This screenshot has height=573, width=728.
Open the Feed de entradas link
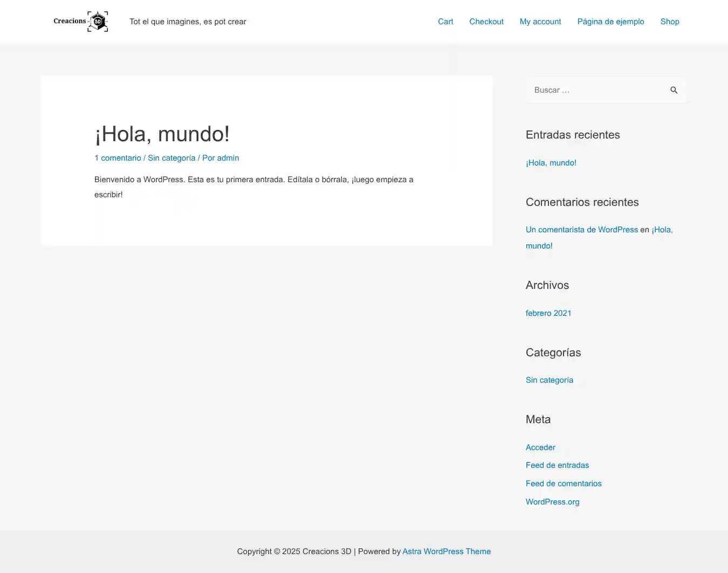[557, 465]
